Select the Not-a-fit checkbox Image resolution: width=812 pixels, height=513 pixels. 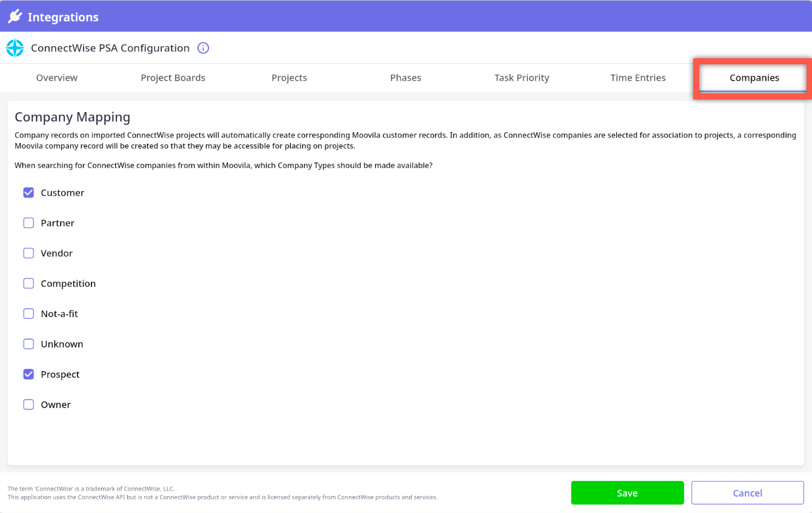click(x=28, y=313)
